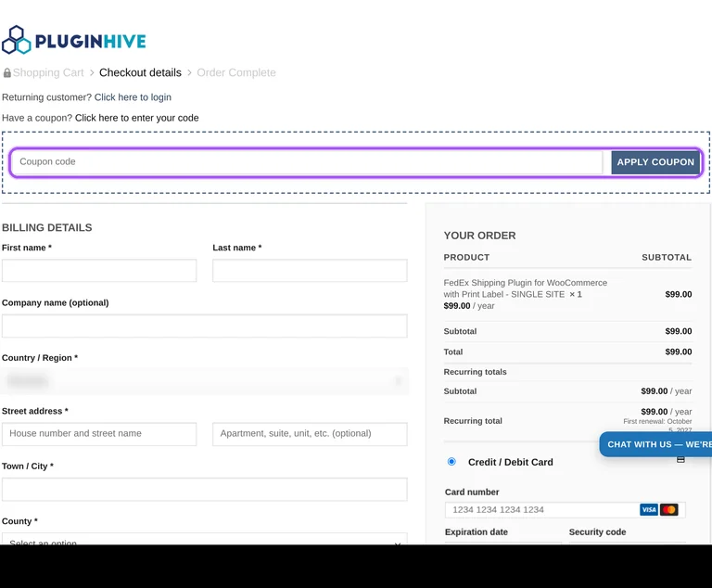Focus the Coupon code input field
Screen dimensions: 712x588
(307, 161)
